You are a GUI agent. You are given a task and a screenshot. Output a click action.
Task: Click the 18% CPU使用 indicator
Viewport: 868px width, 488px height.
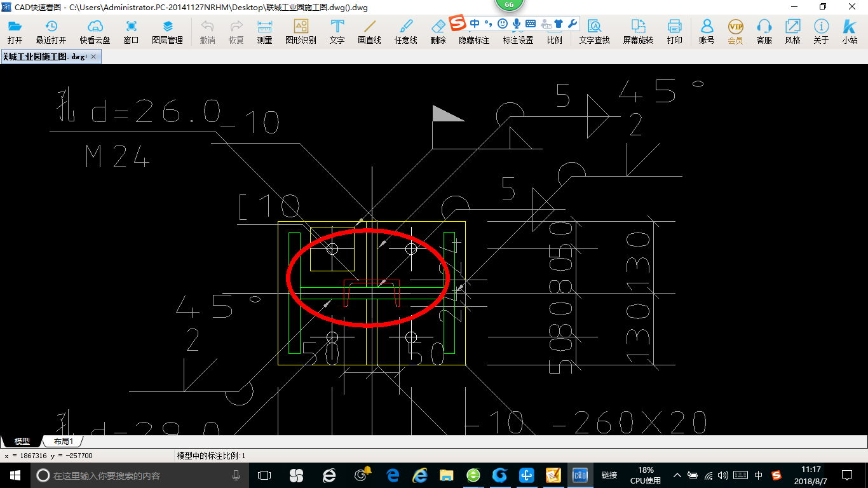pyautogui.click(x=646, y=475)
